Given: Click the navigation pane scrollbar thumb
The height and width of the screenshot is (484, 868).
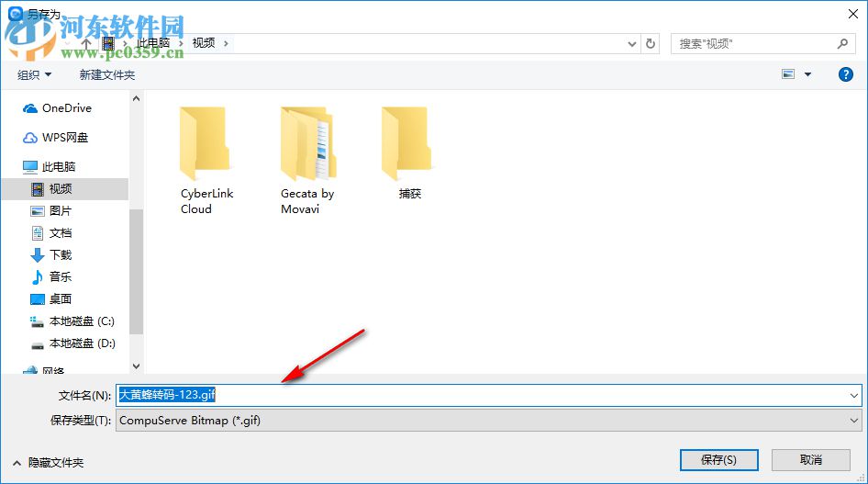Looking at the screenshot, I should click(x=136, y=271).
